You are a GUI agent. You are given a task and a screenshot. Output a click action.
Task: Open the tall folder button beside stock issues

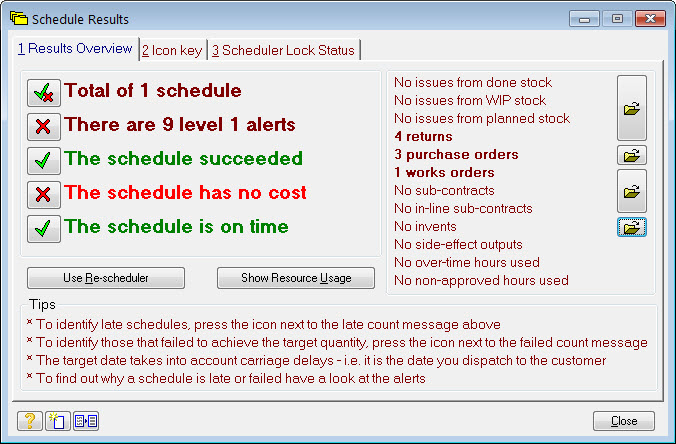[631, 108]
